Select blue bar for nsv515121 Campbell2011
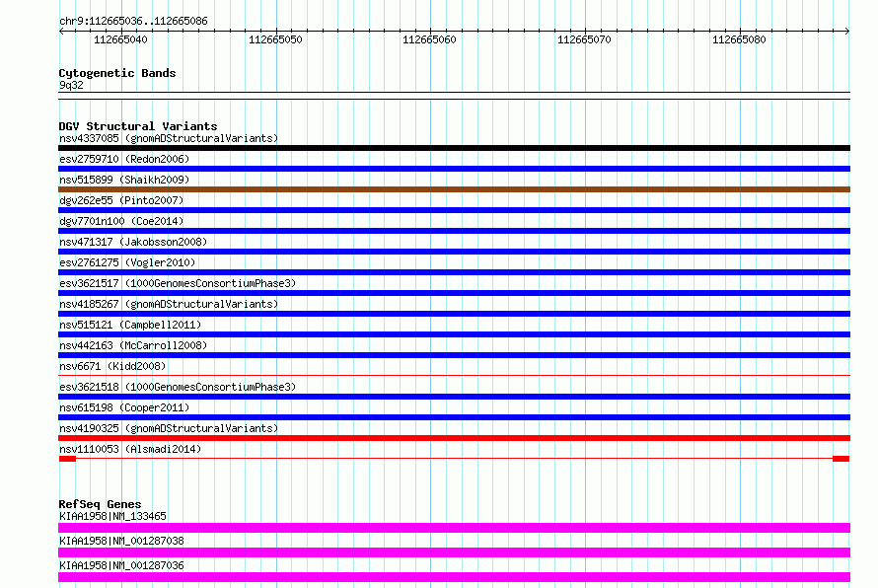Screen dimensions: 878x588 tap(454, 334)
